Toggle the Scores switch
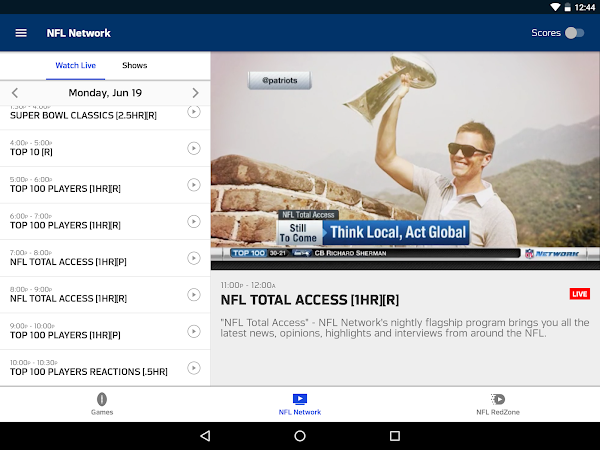The width and height of the screenshot is (600, 450). coord(574,33)
